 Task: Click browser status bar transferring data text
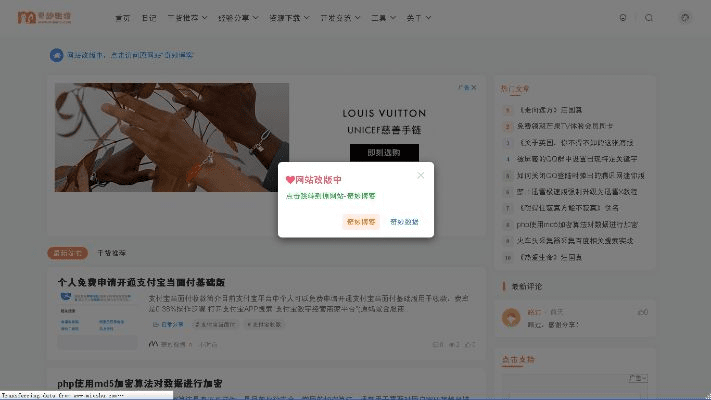63,395
